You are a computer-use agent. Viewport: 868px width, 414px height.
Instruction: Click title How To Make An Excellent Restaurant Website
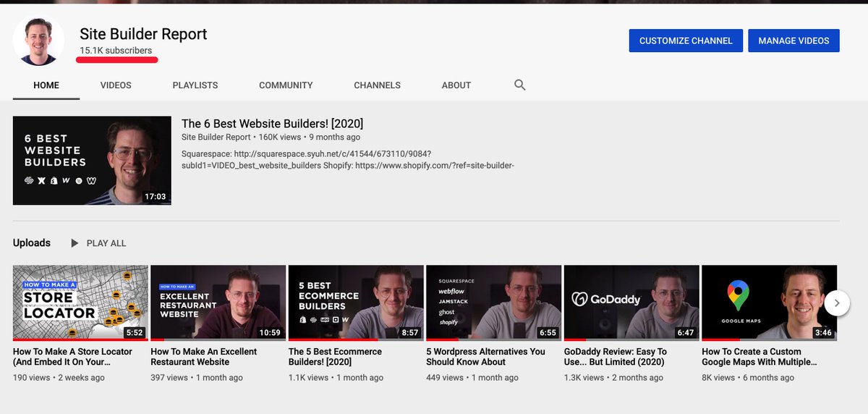[x=203, y=357]
